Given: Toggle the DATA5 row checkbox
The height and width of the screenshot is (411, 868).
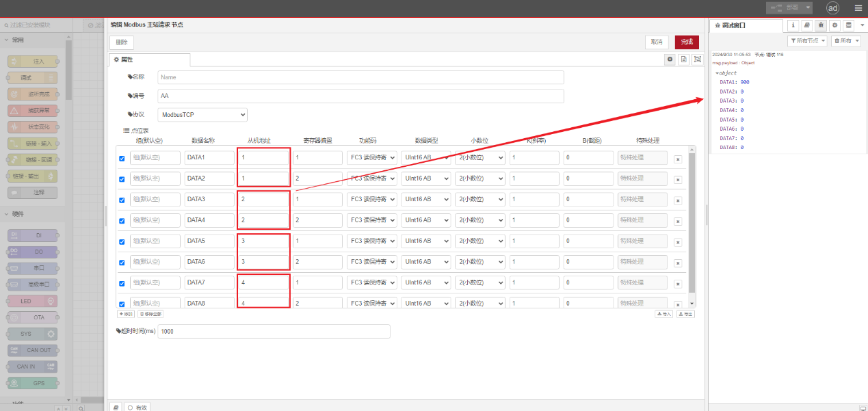Looking at the screenshot, I should point(122,242).
